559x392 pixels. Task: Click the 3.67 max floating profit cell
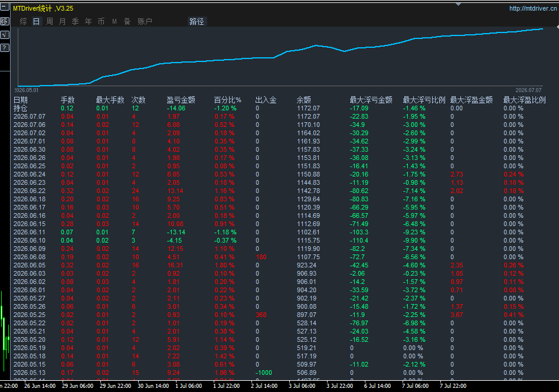coord(457,315)
